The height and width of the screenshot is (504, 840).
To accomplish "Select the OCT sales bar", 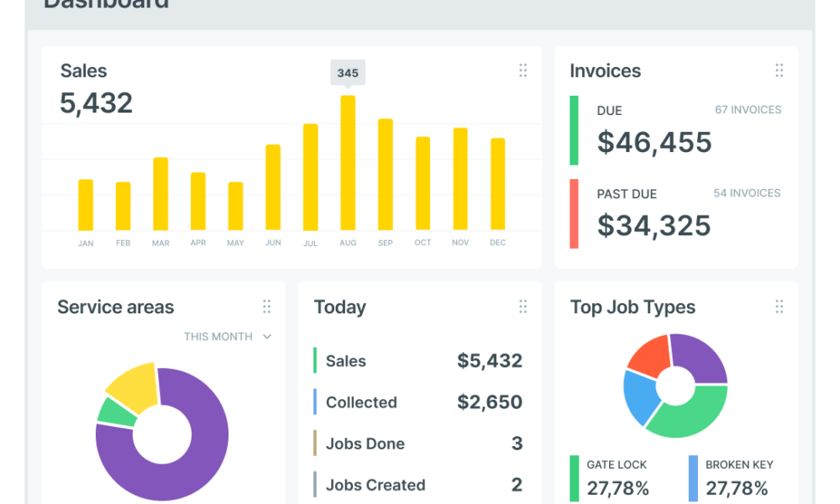I will coord(423,184).
